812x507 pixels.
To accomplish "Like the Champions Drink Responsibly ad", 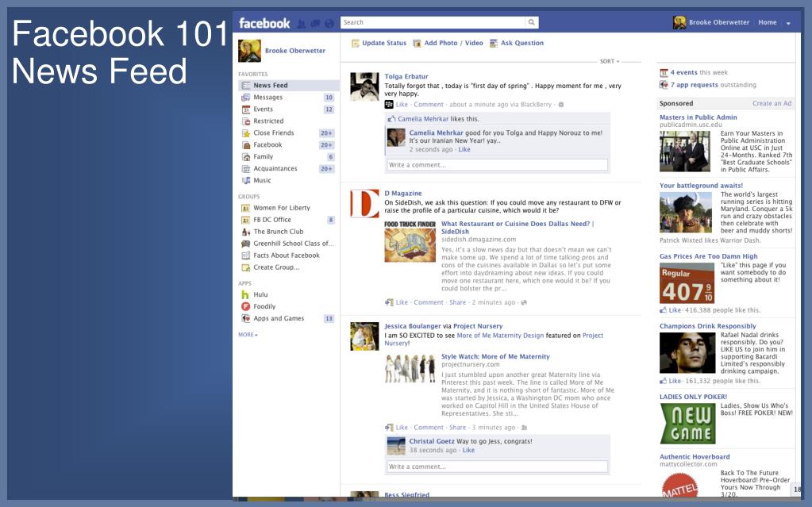I will 675,381.
